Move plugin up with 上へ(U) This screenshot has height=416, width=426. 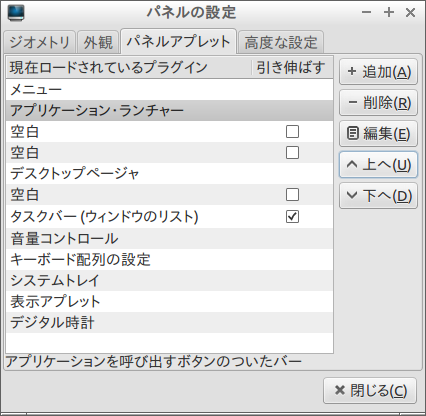[378, 165]
